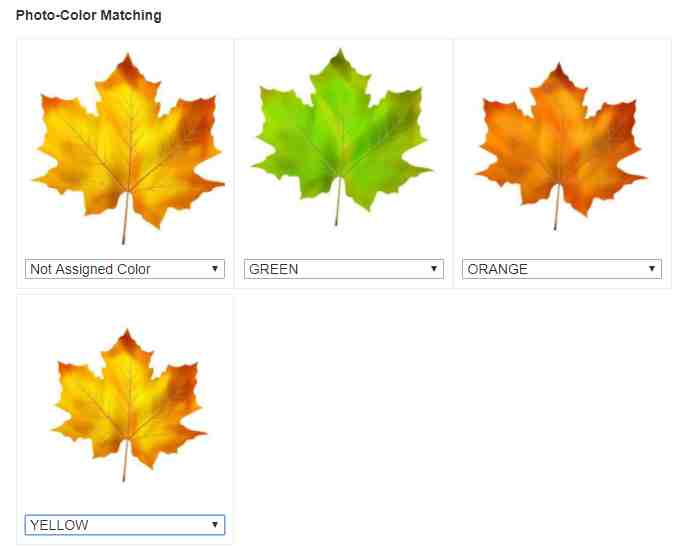Select the orange maple leaf photo
The height and width of the screenshot is (549, 700).
pos(561,146)
